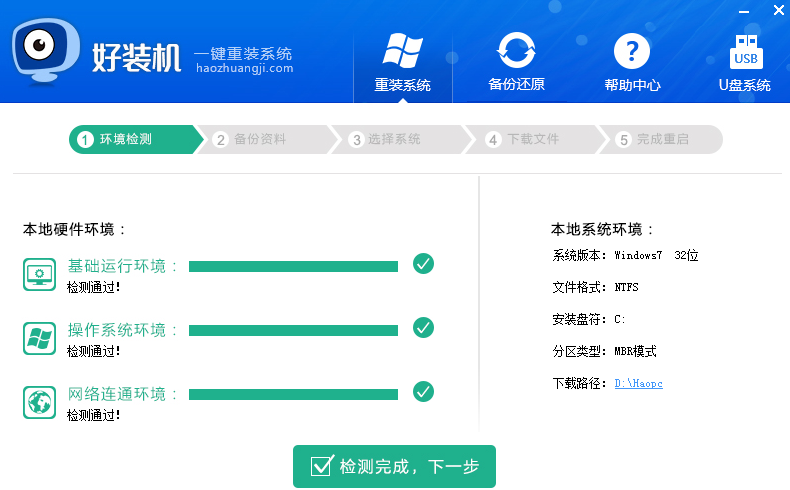Switch to 备份还原 backup restore
The height and width of the screenshot is (490, 790).
coord(516,62)
